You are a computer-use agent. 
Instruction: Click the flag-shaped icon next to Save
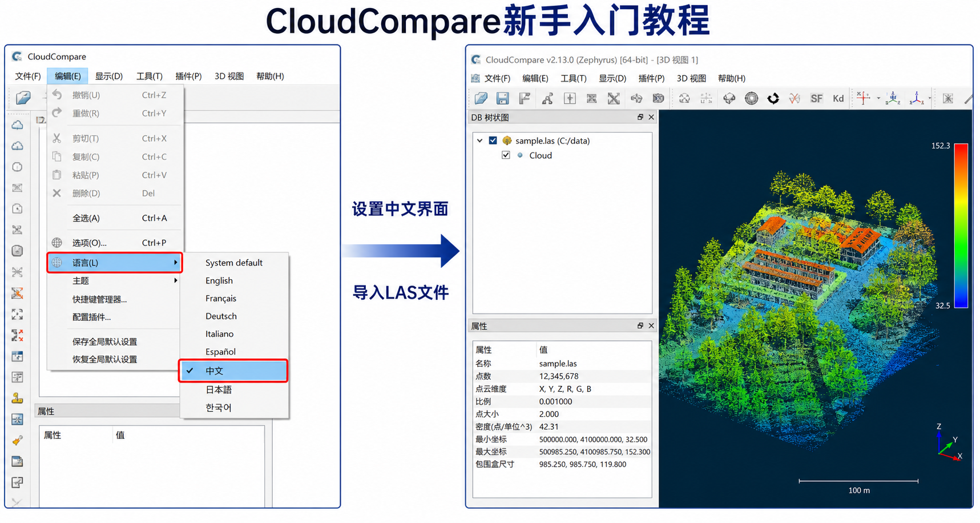525,98
